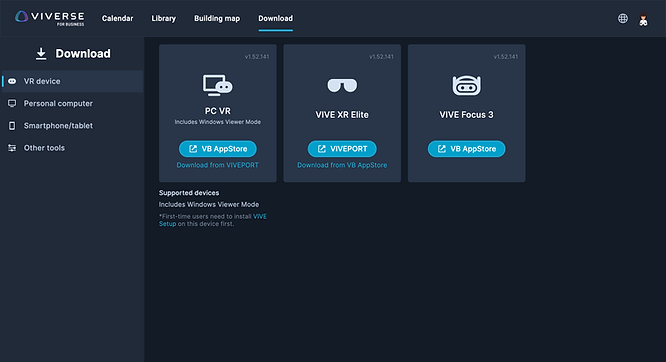Viewport: 666px width, 362px height.
Task: Switch to the Calendar tab
Action: click(117, 18)
